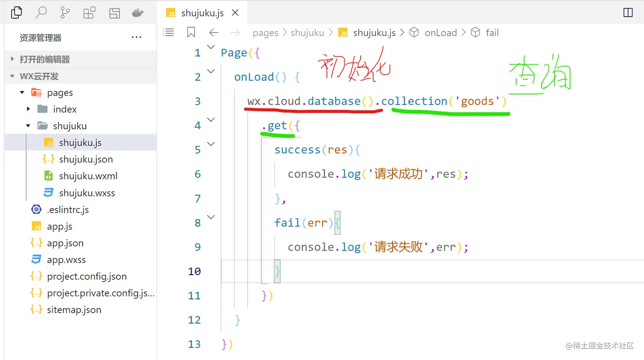The height and width of the screenshot is (360, 644).
Task: Fold .get block at line 4 chevron
Action: 211,120
